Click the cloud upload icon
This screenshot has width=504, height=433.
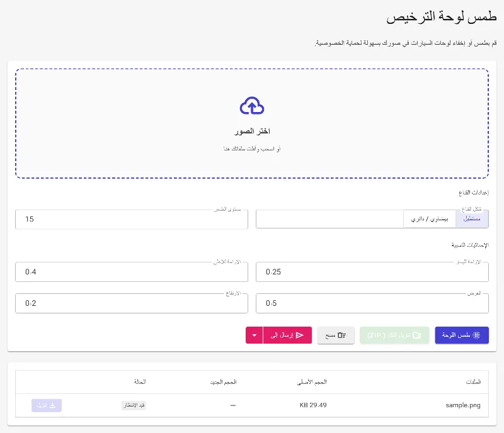[252, 106]
